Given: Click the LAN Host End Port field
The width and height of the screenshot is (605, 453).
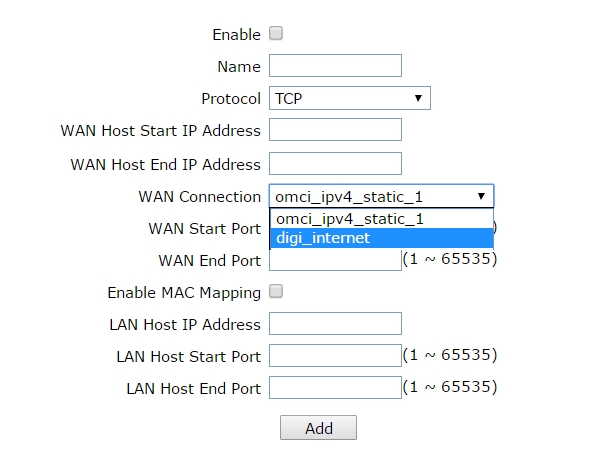Looking at the screenshot, I should pyautogui.click(x=335, y=388).
